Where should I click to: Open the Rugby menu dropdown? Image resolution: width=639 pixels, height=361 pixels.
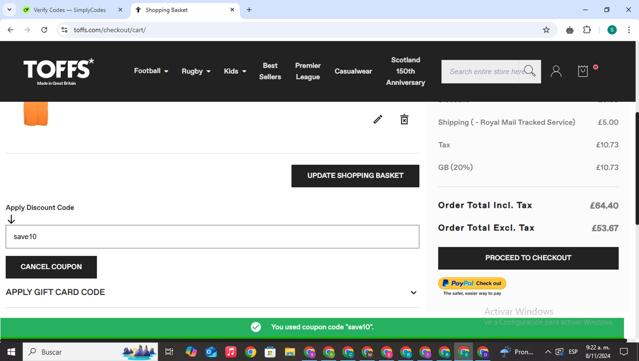(196, 71)
